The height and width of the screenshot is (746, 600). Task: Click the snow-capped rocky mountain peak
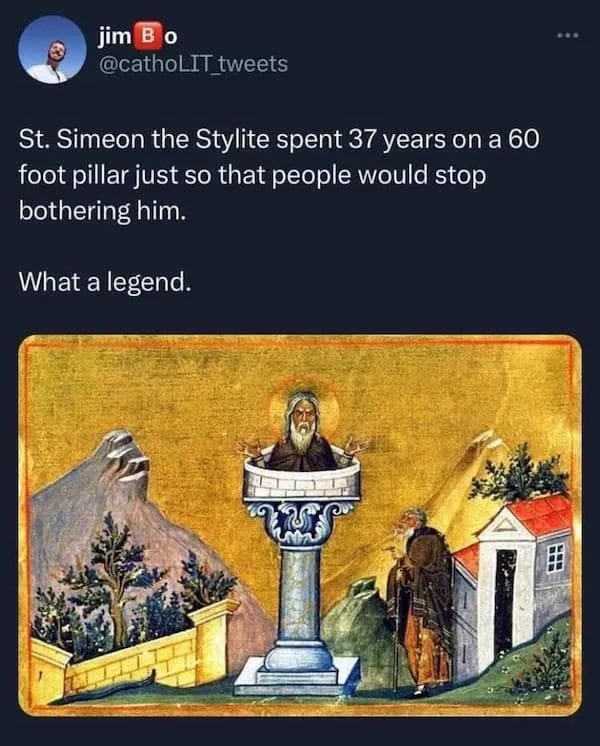click(x=125, y=455)
